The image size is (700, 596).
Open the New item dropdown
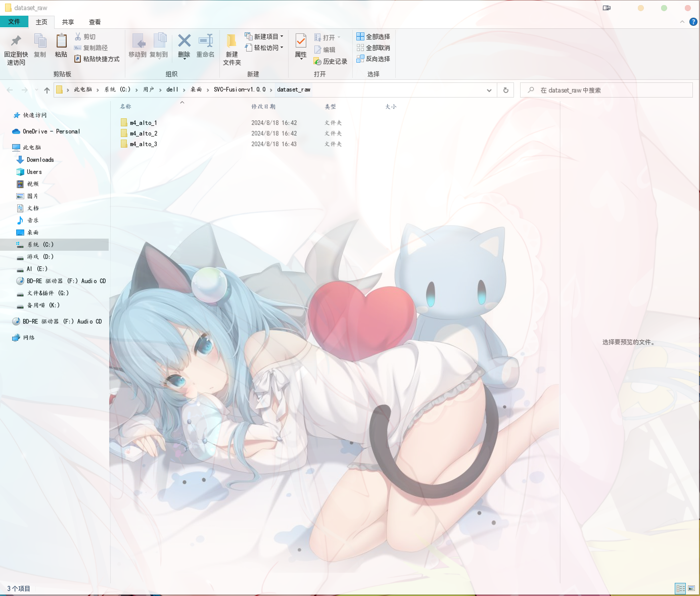coord(264,36)
